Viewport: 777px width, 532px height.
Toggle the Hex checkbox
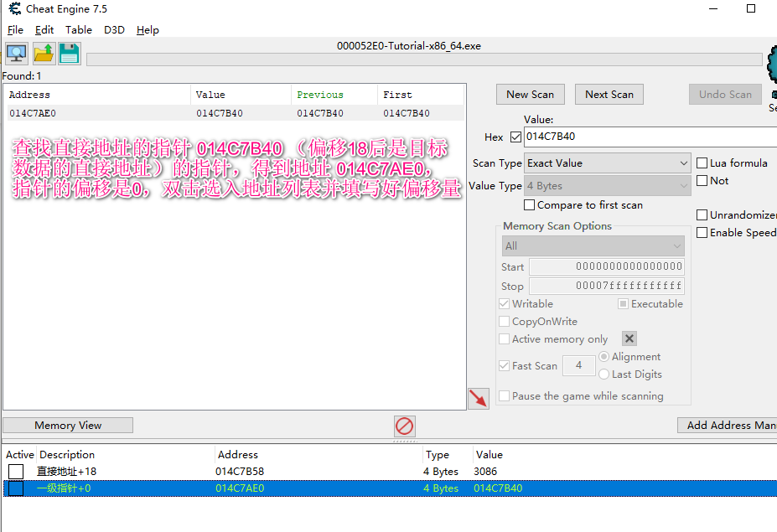(515, 137)
